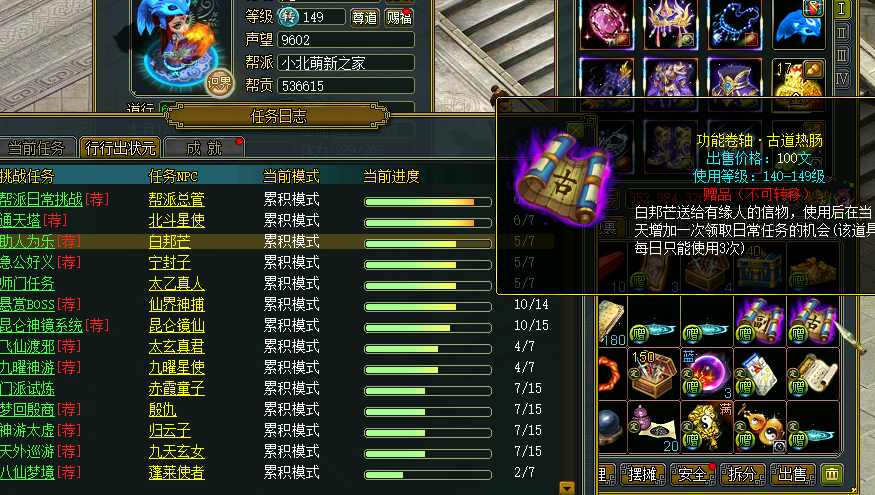Switch to inventory page III
Viewport: 875px width, 495px height.
pos(842,55)
